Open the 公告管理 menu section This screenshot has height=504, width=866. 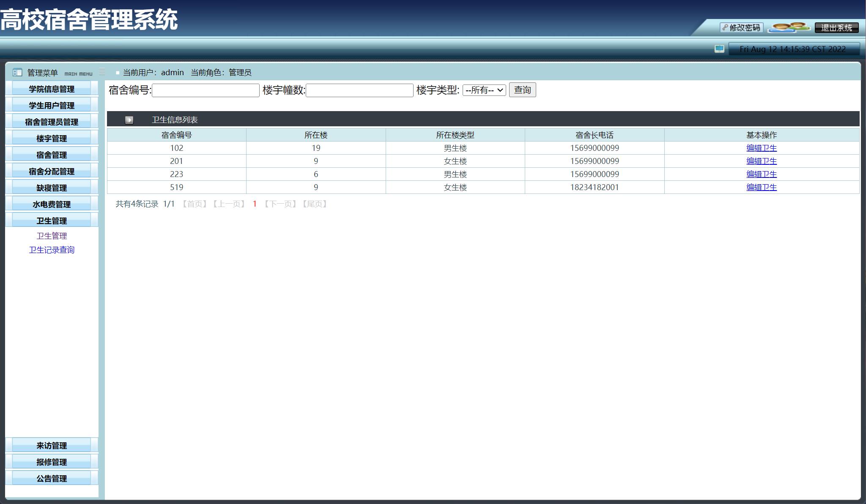52,478
